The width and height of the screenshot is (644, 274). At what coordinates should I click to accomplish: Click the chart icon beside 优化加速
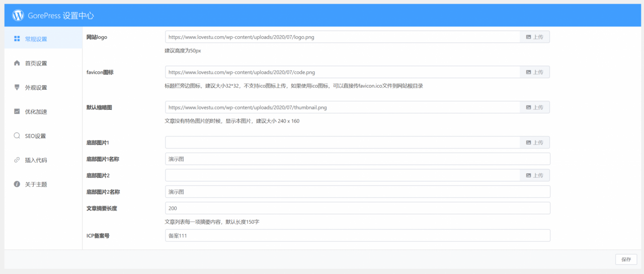click(17, 111)
